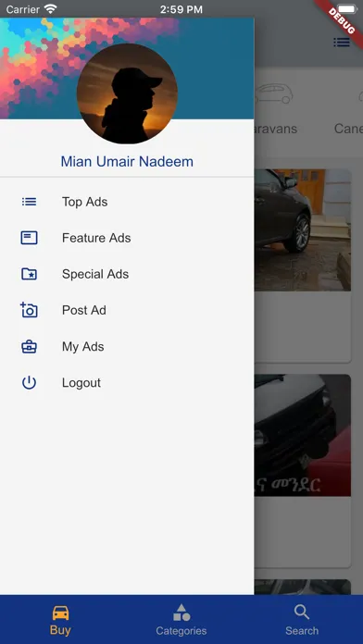The width and height of the screenshot is (363, 644).
Task: Tap the Wi-Fi status icon
Action: (x=51, y=9)
